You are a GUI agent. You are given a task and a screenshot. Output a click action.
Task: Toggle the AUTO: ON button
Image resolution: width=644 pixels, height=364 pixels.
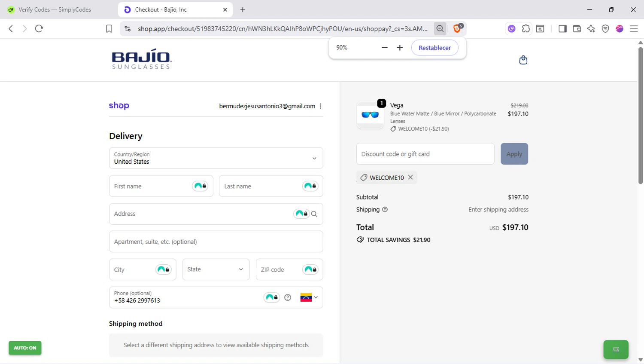(25, 348)
